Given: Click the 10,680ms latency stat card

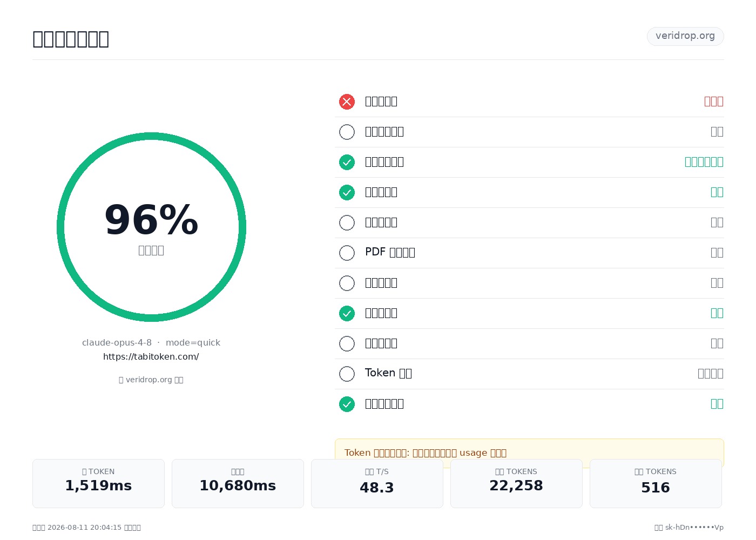Looking at the screenshot, I should pyautogui.click(x=238, y=483).
